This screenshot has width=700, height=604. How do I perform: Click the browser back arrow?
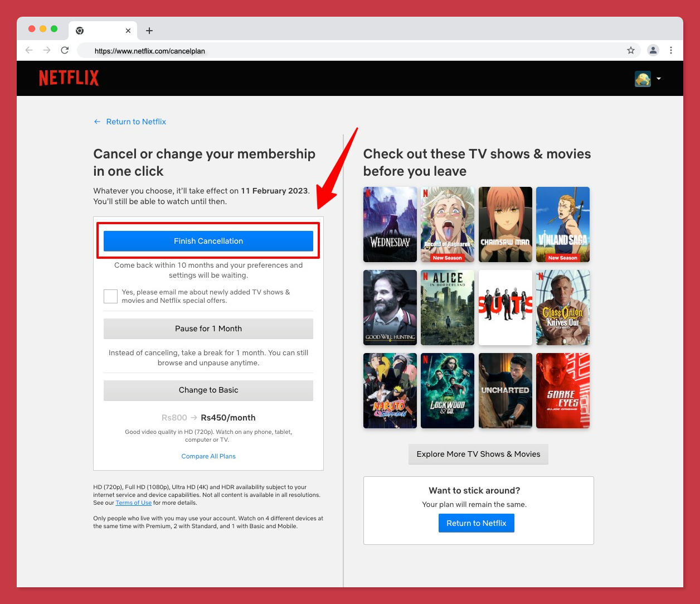(29, 50)
